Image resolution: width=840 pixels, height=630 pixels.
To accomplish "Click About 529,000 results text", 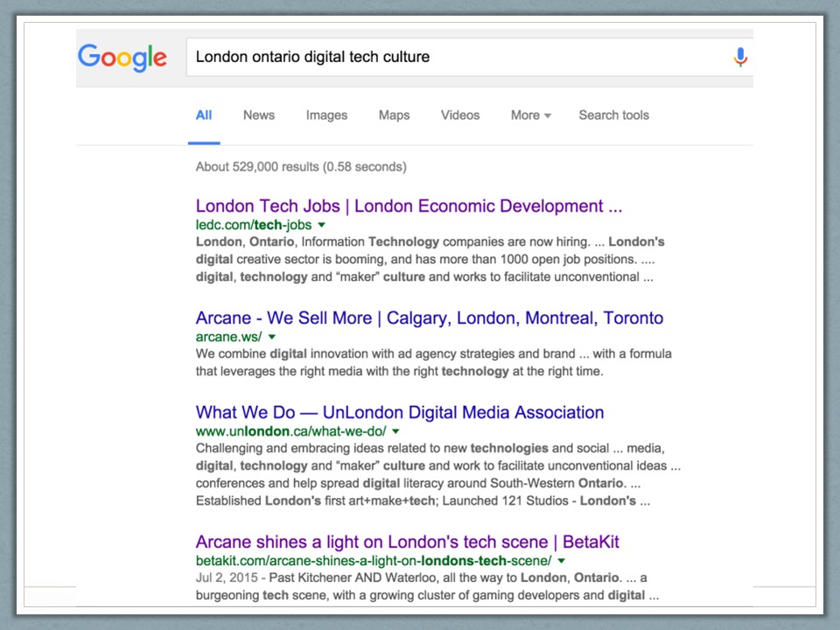I will [x=301, y=166].
